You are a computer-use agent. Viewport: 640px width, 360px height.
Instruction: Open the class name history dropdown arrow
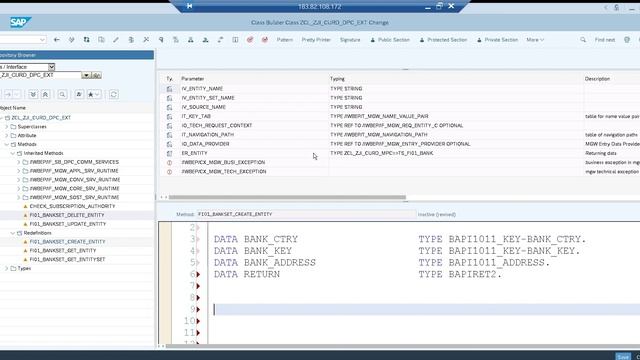coord(86,76)
